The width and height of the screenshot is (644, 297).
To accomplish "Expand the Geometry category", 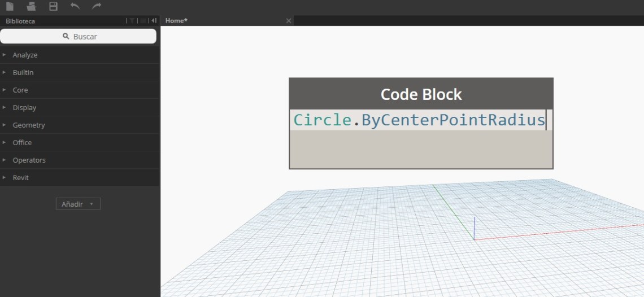I will [x=29, y=125].
